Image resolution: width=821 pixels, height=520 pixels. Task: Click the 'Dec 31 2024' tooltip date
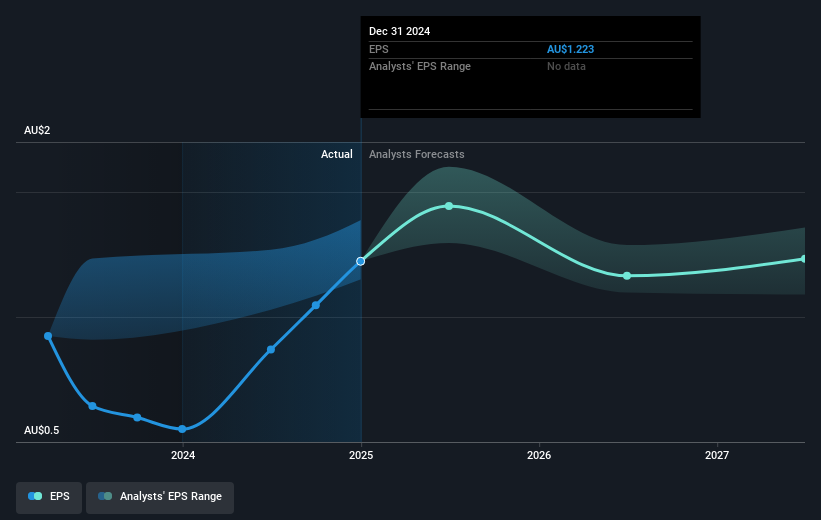point(400,31)
